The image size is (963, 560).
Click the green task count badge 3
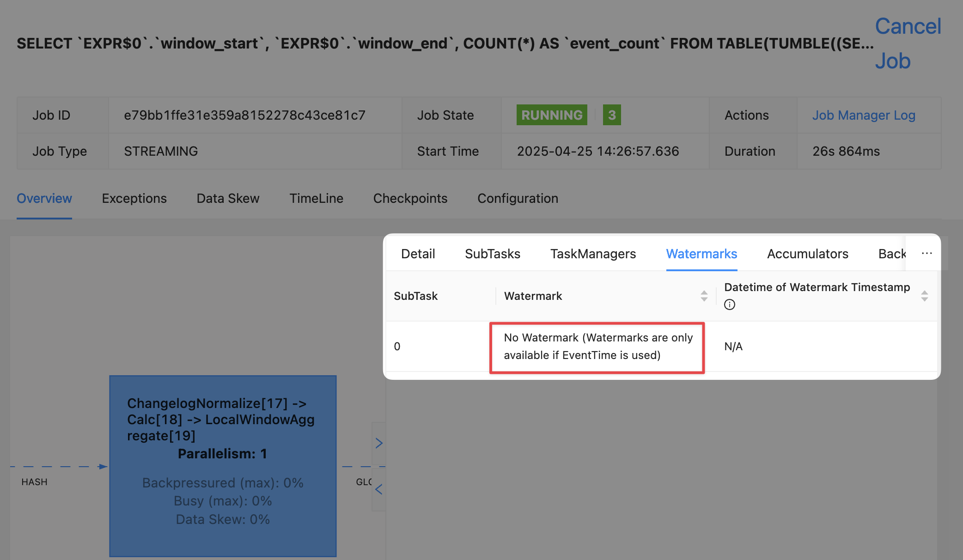[x=611, y=115]
